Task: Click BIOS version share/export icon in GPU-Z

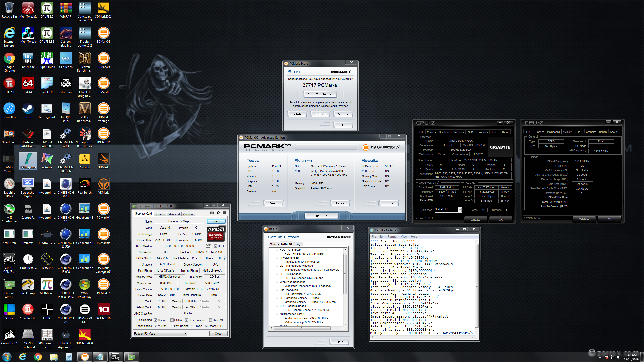Action: point(208,246)
